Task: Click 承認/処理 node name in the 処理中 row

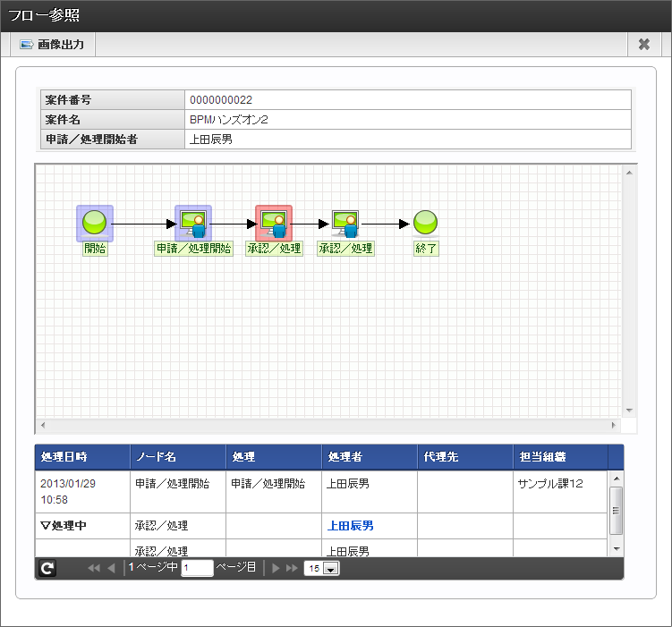Action: click(x=162, y=526)
